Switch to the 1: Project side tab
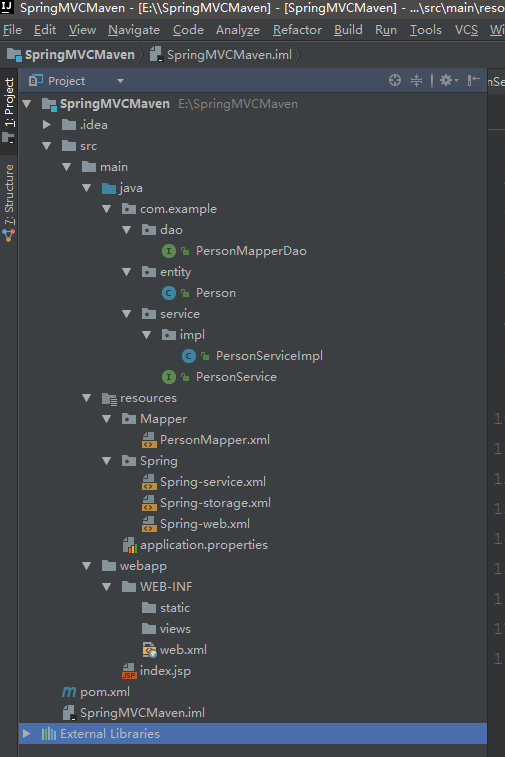Image resolution: width=505 pixels, height=757 pixels. [9, 112]
